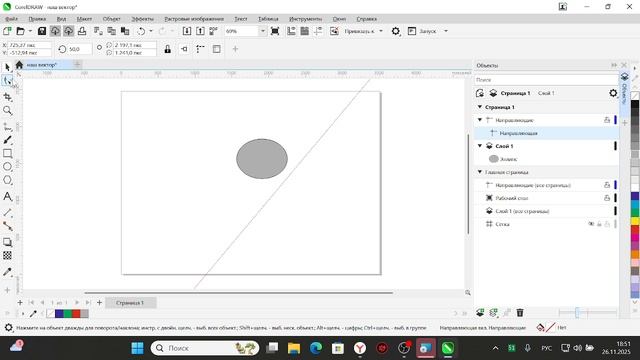The image size is (640, 360).
Task: Delete the selected object with trash icon
Action: (x=520, y=313)
